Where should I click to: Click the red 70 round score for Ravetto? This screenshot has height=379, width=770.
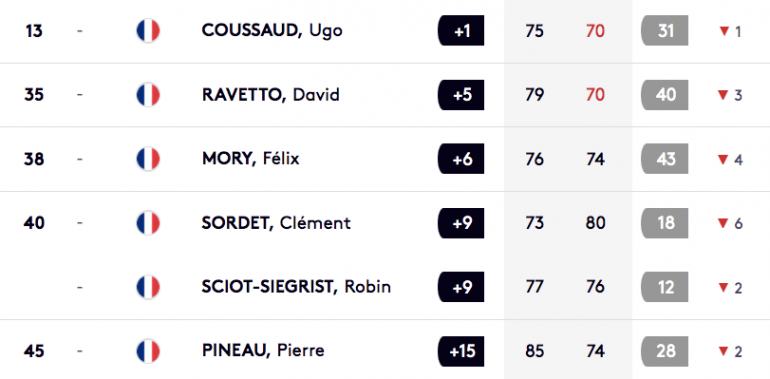point(595,95)
